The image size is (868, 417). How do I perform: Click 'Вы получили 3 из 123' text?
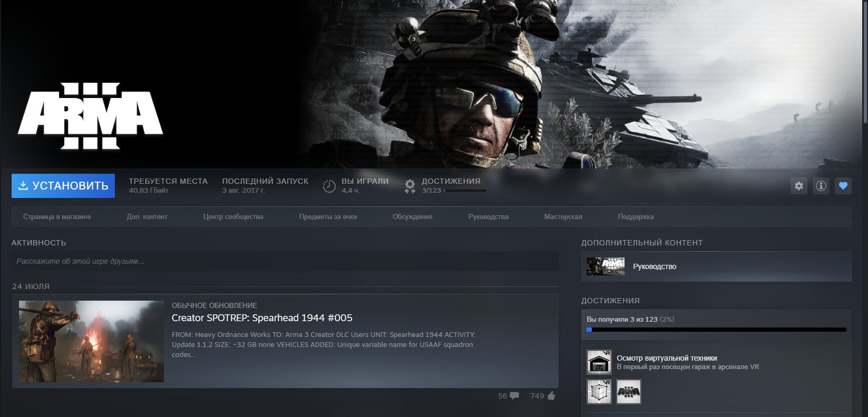point(622,320)
